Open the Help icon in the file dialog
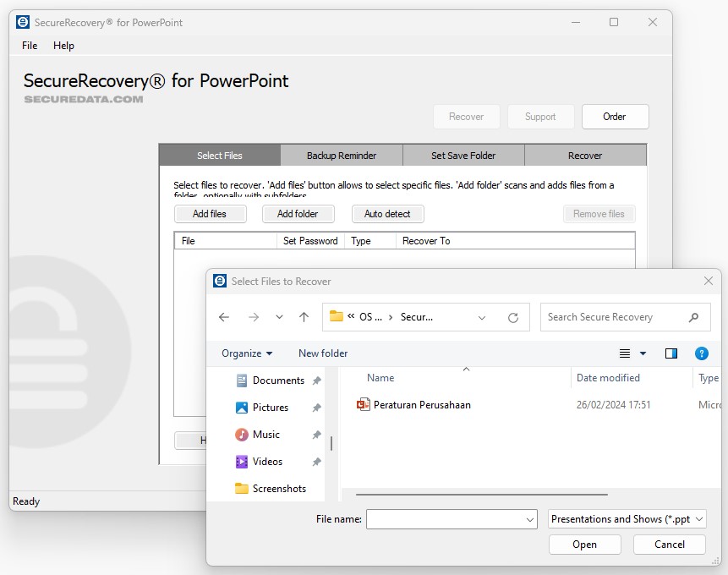Viewport: 728px width, 575px height. pos(702,353)
